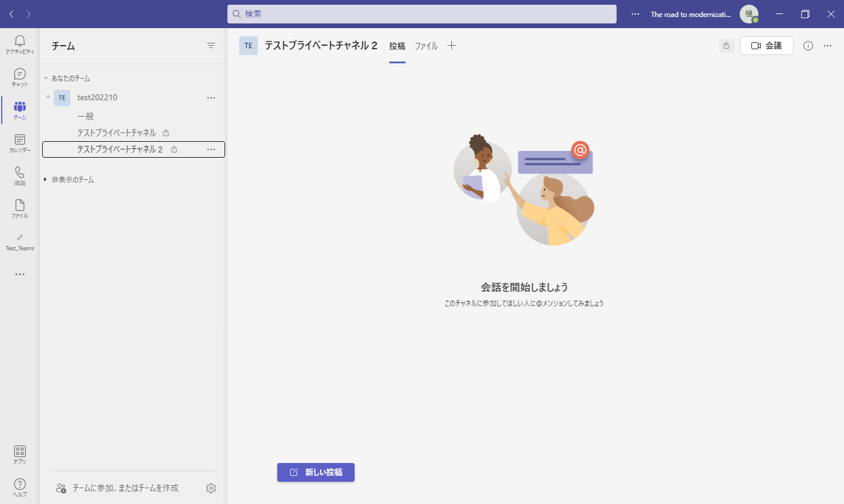Go forward with the right arrow
This screenshot has height=504, width=844.
click(x=28, y=14)
